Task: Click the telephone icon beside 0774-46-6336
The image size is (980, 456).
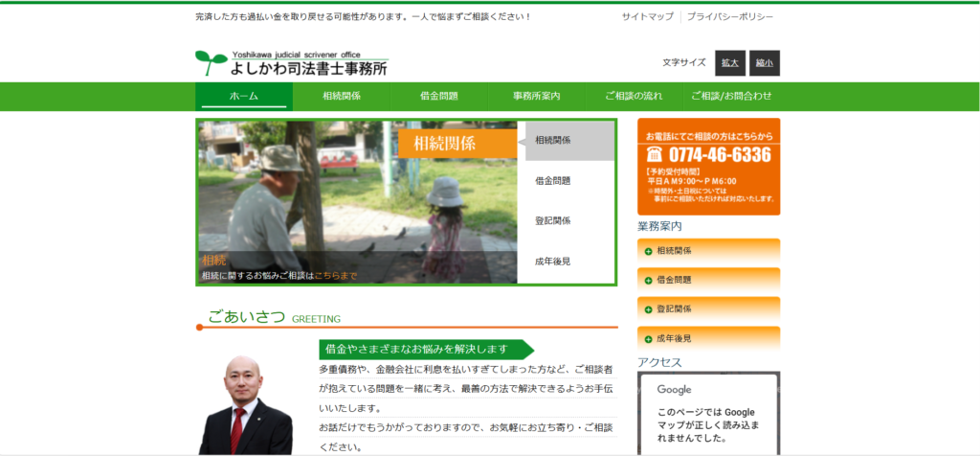Action: click(655, 155)
